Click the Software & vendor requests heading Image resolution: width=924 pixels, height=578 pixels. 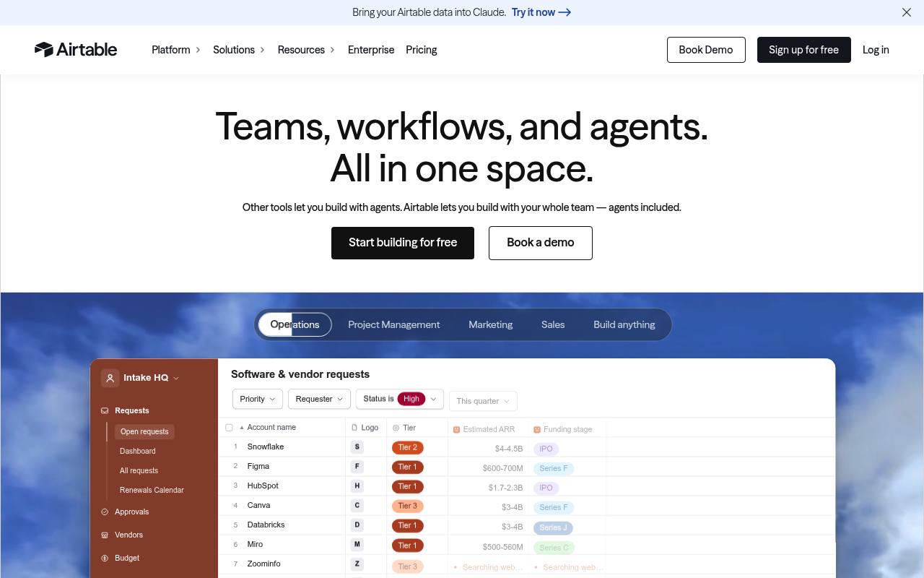300,374
